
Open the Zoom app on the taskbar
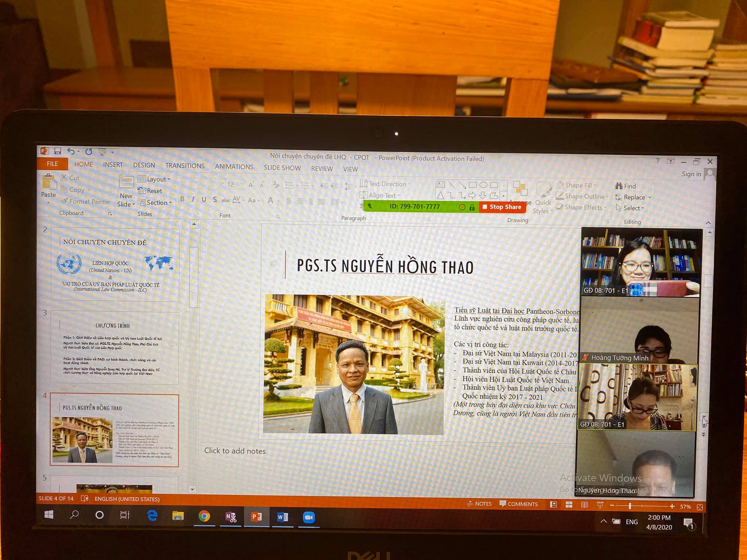(309, 517)
